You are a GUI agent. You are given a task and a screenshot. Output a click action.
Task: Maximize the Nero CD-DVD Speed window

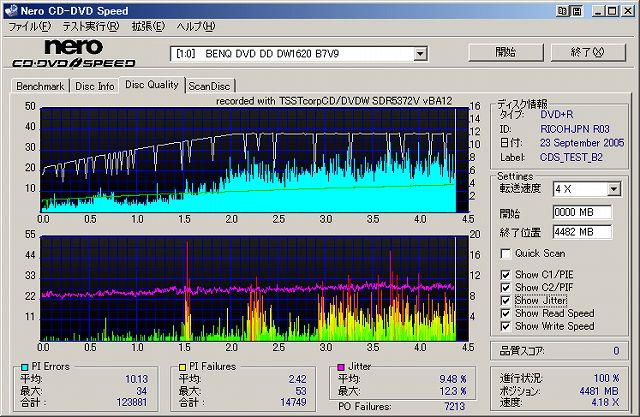612,11
